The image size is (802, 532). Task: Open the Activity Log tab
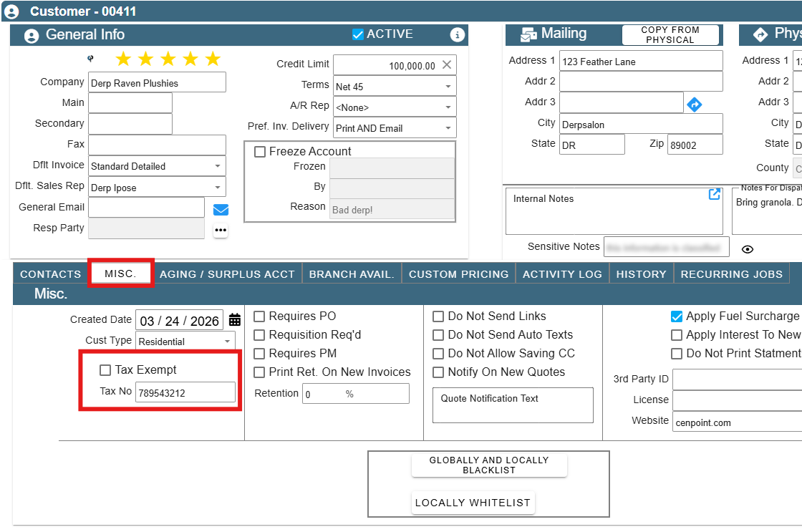coord(562,274)
